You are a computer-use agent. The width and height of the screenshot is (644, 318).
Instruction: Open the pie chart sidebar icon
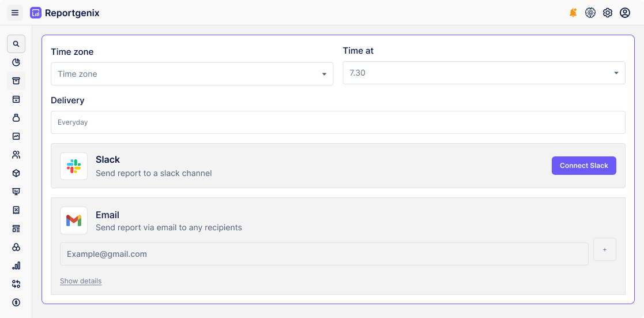(x=16, y=62)
